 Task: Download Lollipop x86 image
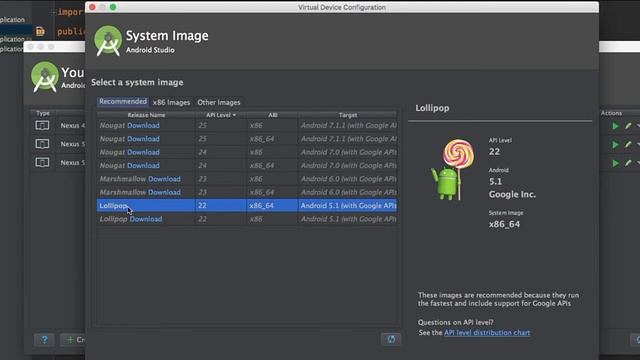click(146, 219)
